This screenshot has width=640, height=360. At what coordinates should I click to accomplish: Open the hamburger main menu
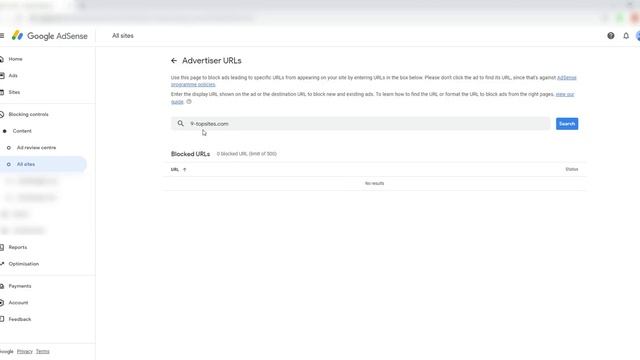point(2,36)
